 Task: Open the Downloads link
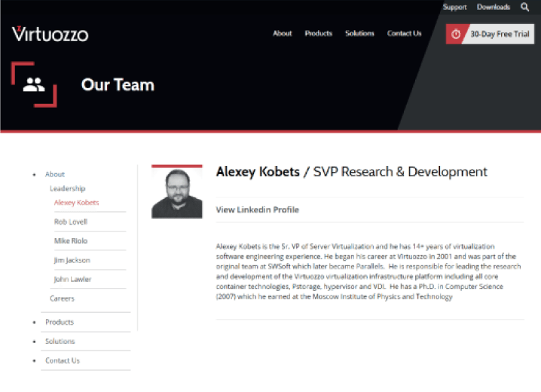point(494,7)
